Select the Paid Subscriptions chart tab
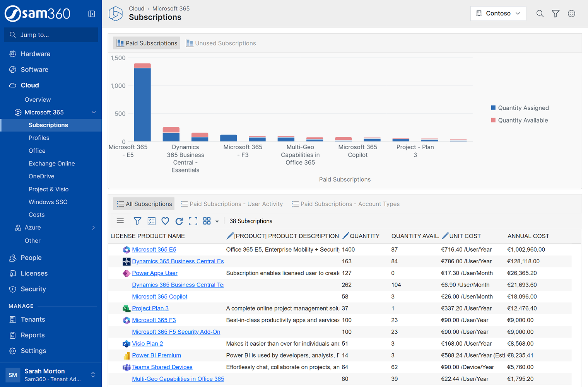Screen dimensions: 588x387 147,43
